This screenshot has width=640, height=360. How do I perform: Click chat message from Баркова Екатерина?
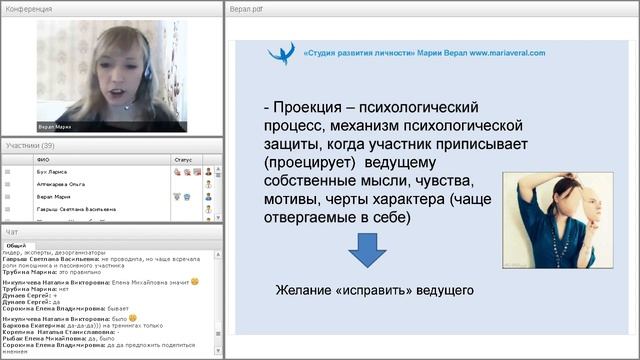click(x=83, y=326)
